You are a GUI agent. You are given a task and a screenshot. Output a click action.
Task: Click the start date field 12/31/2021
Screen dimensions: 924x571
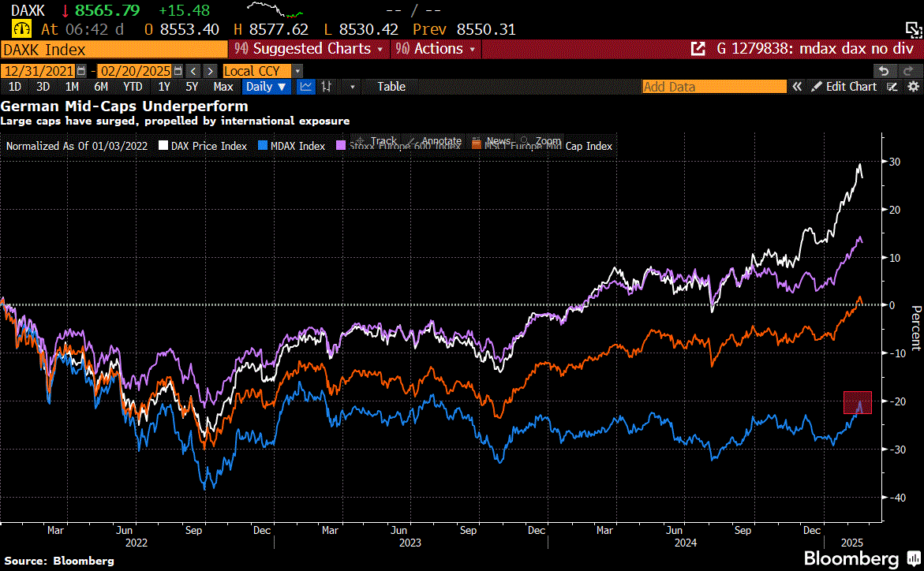pyautogui.click(x=39, y=71)
